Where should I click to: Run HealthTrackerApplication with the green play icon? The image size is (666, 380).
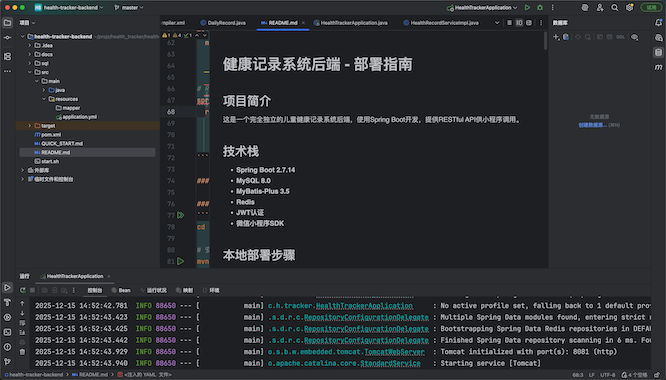527,8
